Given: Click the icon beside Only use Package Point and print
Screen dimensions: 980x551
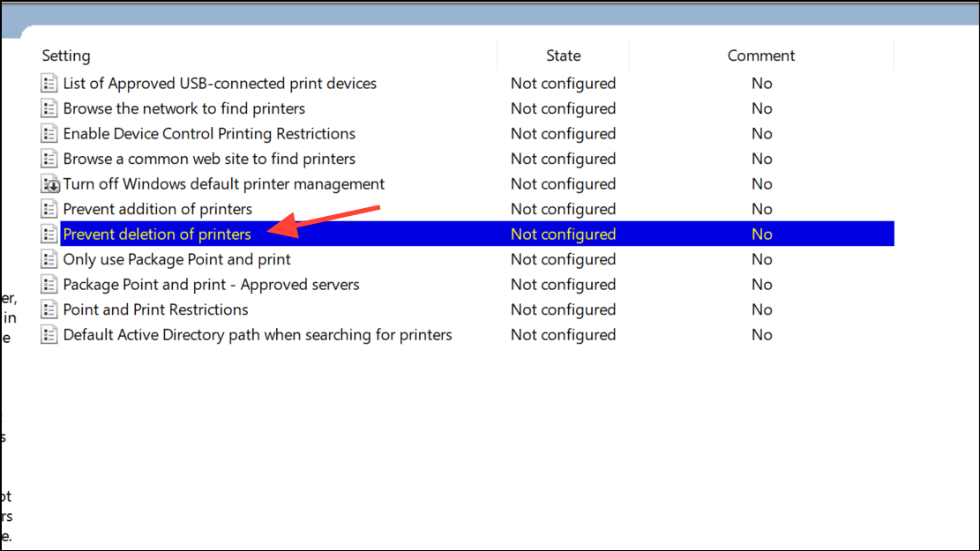Looking at the screenshot, I should click(49, 260).
